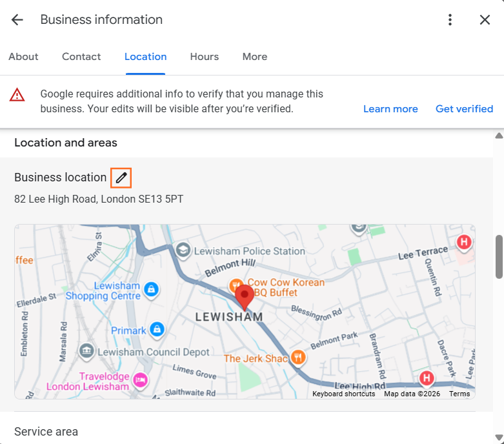Click the Brandram Rd label
The image size is (504, 444).
tap(378, 356)
